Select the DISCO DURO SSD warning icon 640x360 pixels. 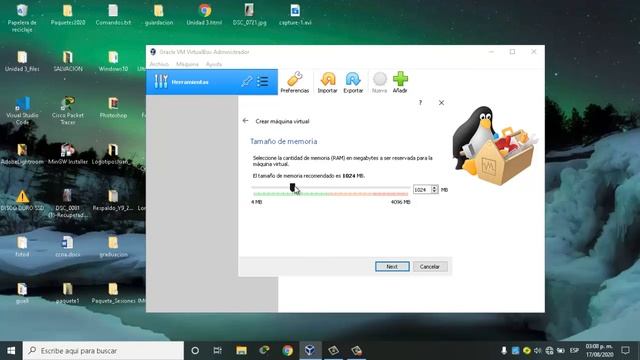pyautogui.click(x=22, y=201)
